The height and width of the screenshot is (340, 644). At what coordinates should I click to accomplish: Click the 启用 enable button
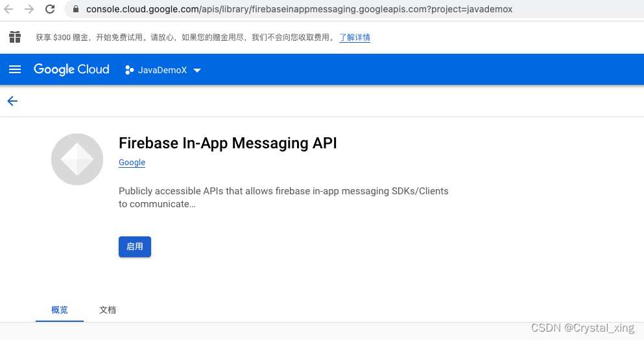(x=135, y=247)
